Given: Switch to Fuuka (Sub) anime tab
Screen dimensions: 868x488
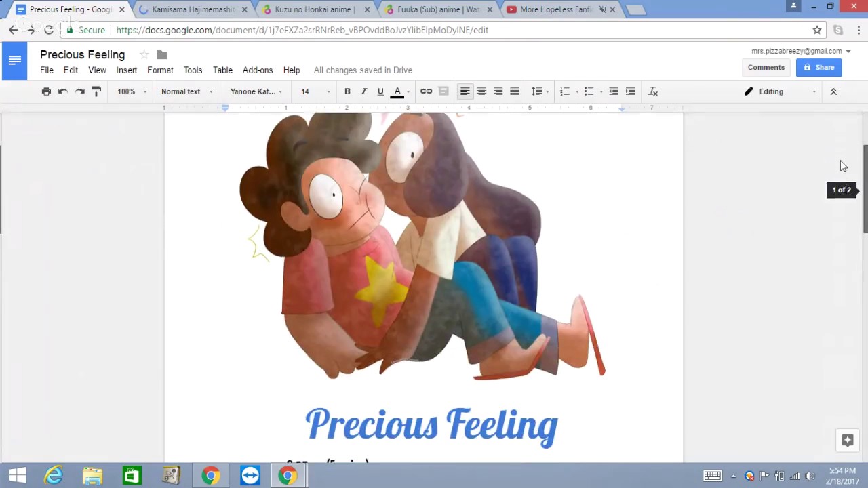Looking at the screenshot, I should pyautogui.click(x=438, y=9).
